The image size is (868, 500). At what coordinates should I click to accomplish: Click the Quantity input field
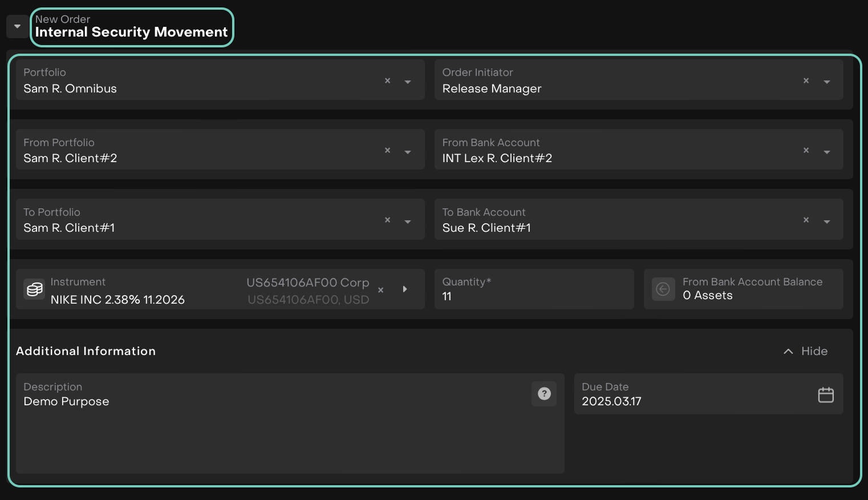[x=533, y=296]
